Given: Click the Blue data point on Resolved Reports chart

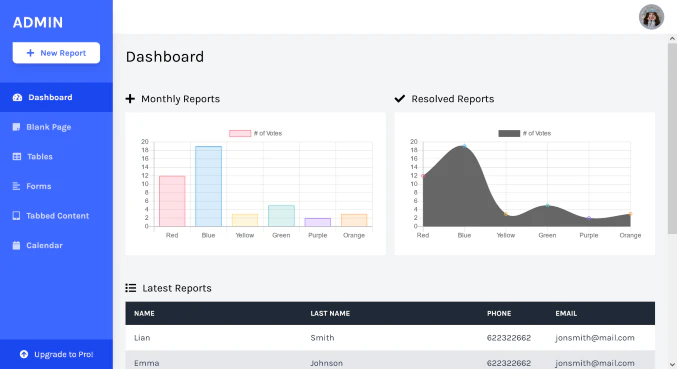Looking at the screenshot, I should tap(465, 146).
